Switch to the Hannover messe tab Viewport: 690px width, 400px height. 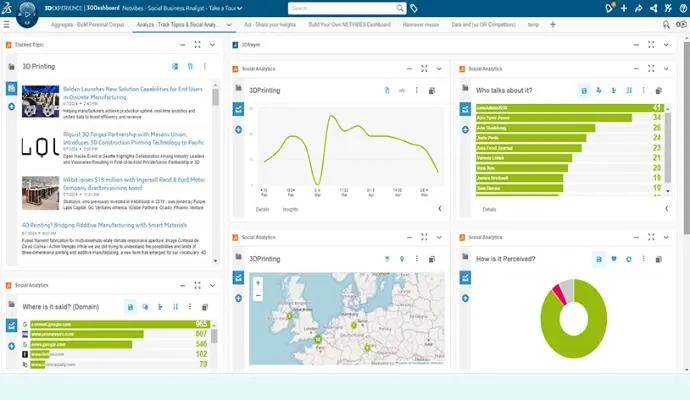421,25
